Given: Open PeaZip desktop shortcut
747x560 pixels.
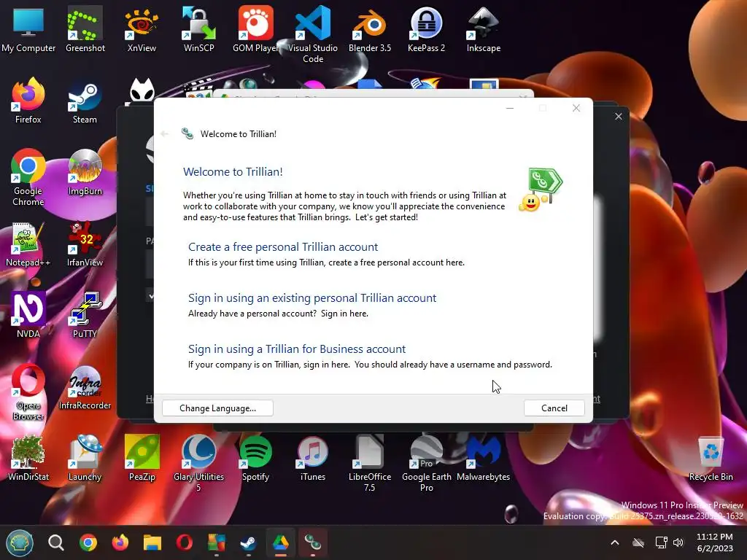Looking at the screenshot, I should tap(142, 458).
